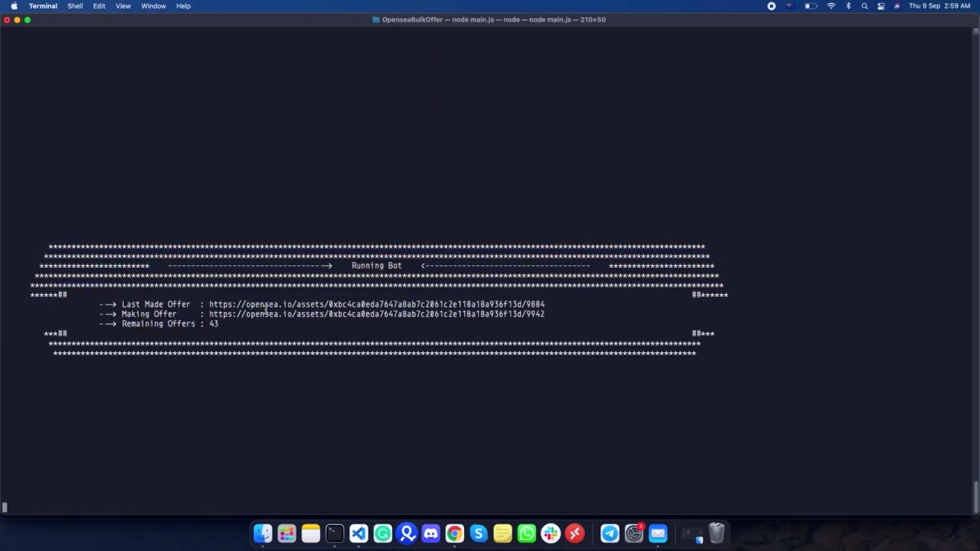980x551 pixels.
Task: Open the Bluetooth menu bar icon
Action: [x=848, y=6]
